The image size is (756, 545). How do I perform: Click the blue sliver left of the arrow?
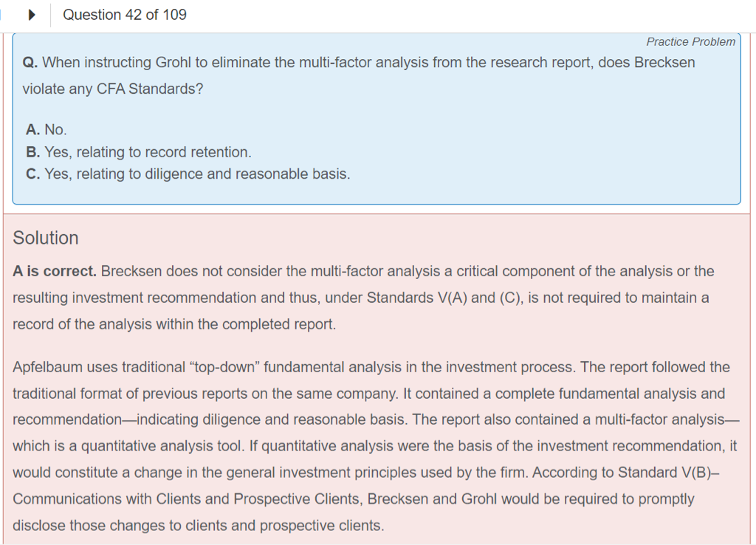point(1,15)
